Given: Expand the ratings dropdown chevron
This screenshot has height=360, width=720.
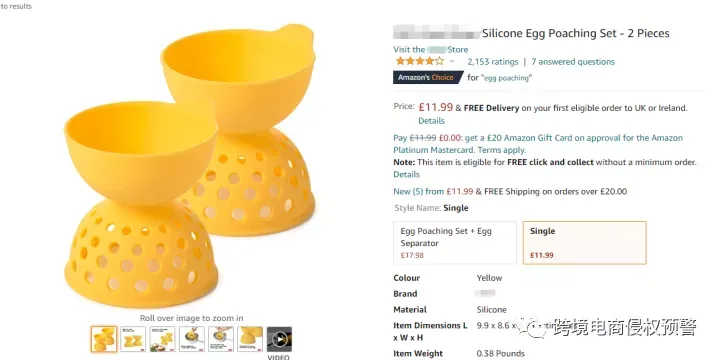Looking at the screenshot, I should (452, 62).
